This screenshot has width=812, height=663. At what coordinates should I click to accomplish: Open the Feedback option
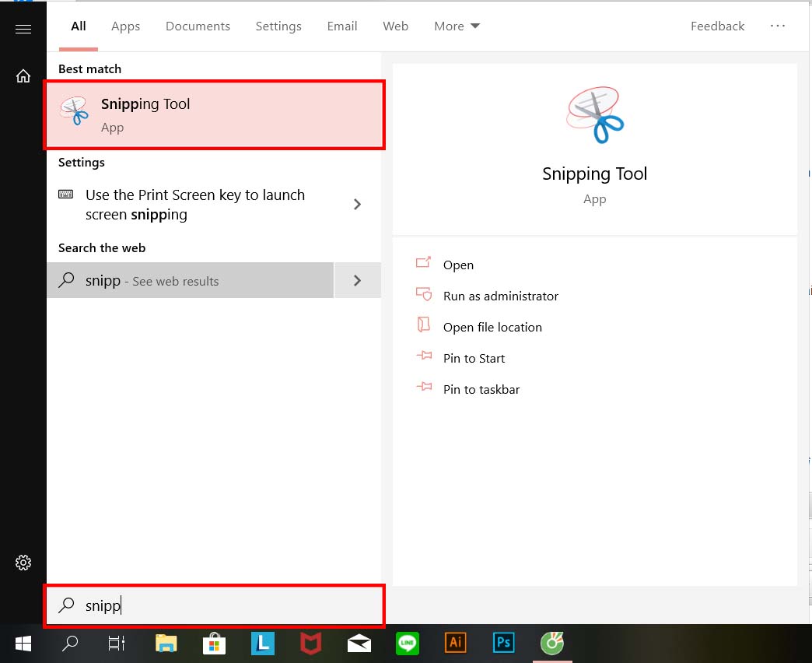tap(717, 26)
